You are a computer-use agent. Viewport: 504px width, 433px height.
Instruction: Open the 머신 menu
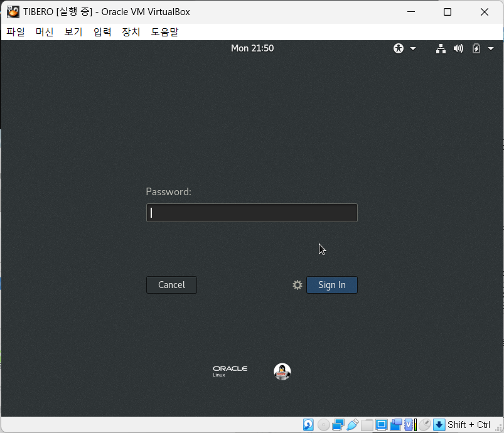(45, 32)
